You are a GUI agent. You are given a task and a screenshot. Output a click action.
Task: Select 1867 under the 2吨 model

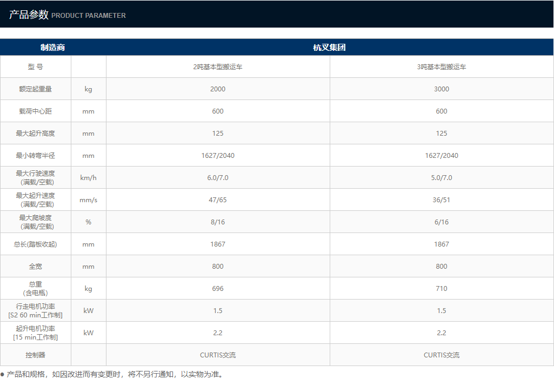(218, 244)
